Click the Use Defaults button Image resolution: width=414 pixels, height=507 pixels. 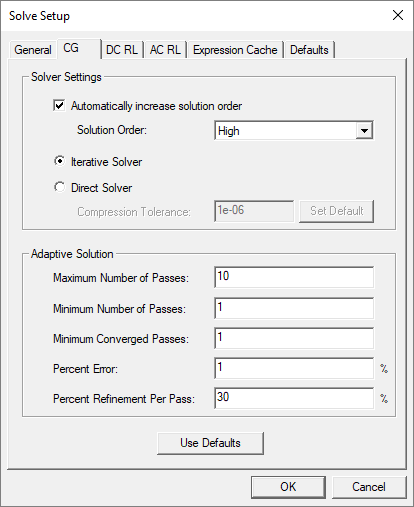coord(210,443)
